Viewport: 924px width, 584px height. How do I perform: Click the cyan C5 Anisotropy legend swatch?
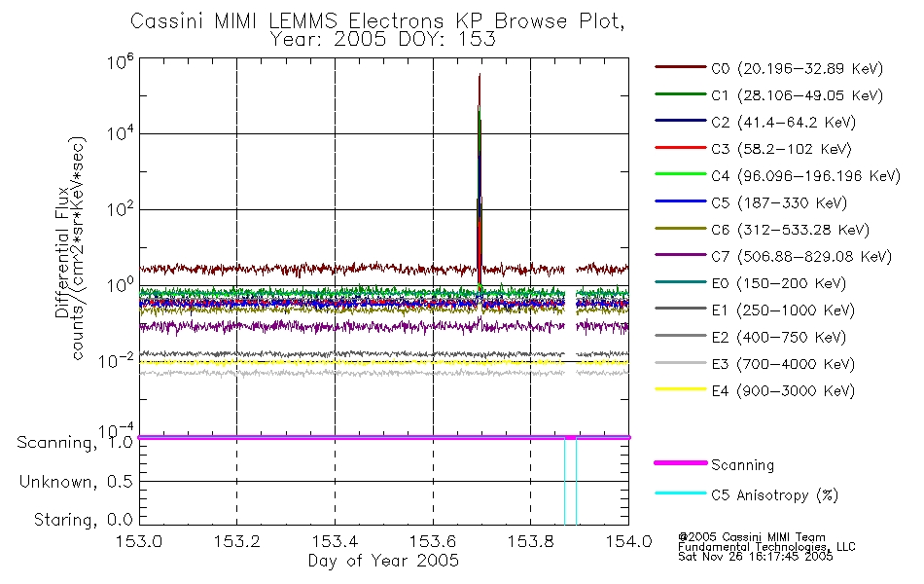pyautogui.click(x=681, y=493)
